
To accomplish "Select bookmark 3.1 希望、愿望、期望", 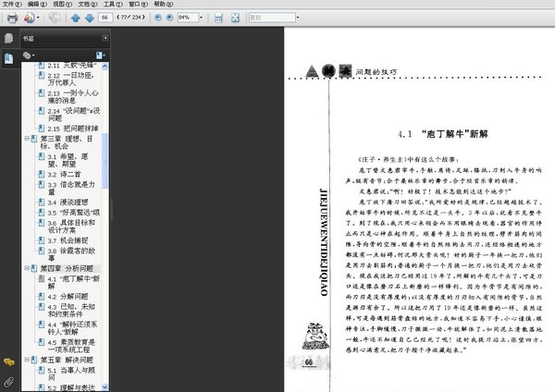I will (68, 160).
